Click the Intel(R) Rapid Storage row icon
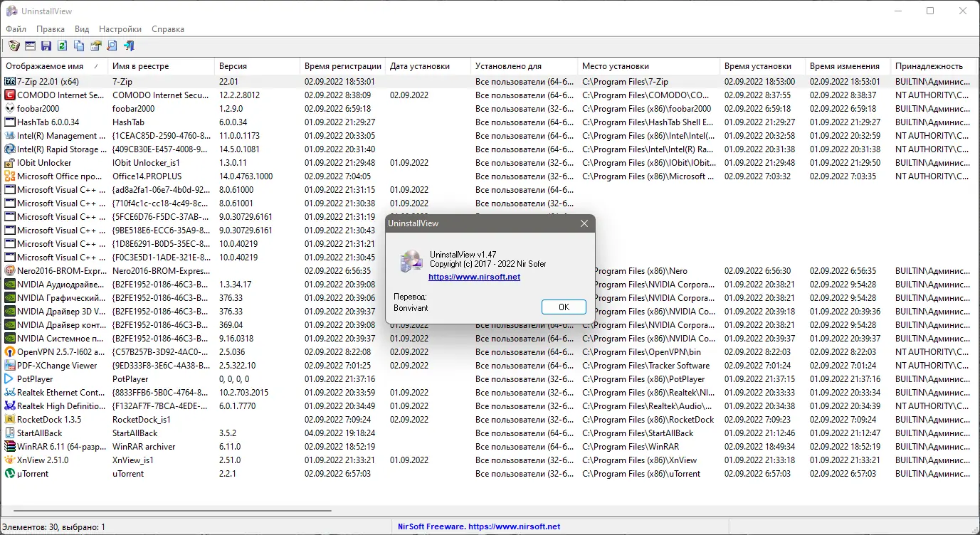This screenshot has width=980, height=535. point(10,149)
